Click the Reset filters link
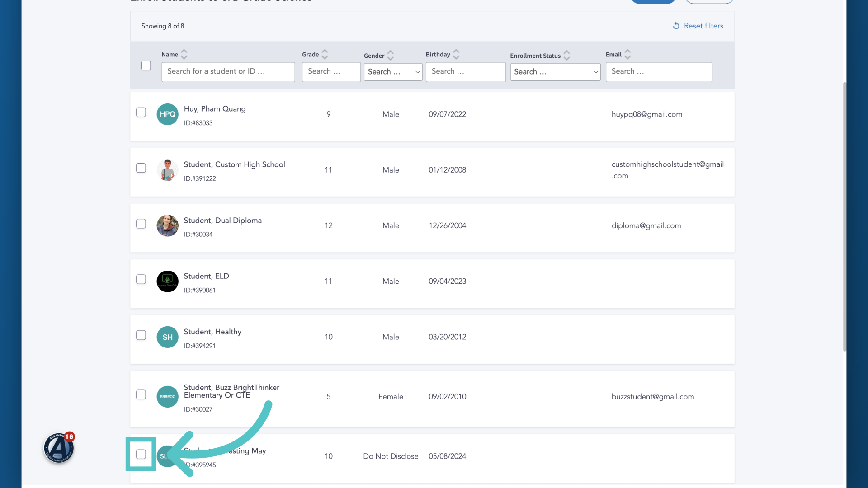868x488 pixels. pyautogui.click(x=703, y=26)
